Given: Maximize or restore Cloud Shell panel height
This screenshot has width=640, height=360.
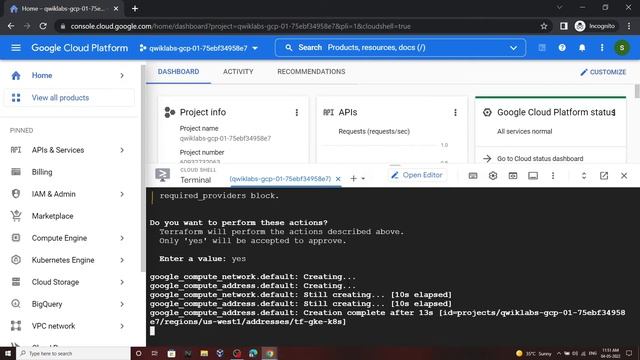Looking at the screenshot, I should click(584, 176).
